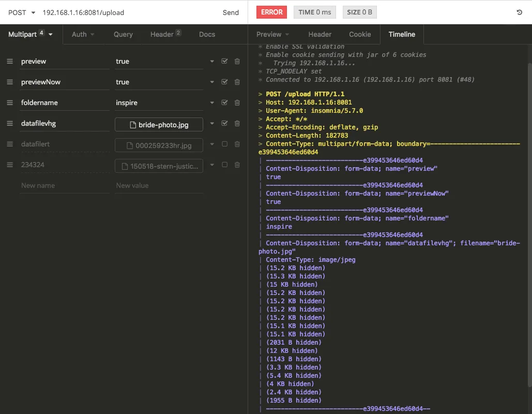Edit the 234324 field name
The height and width of the screenshot is (414, 532).
point(65,165)
